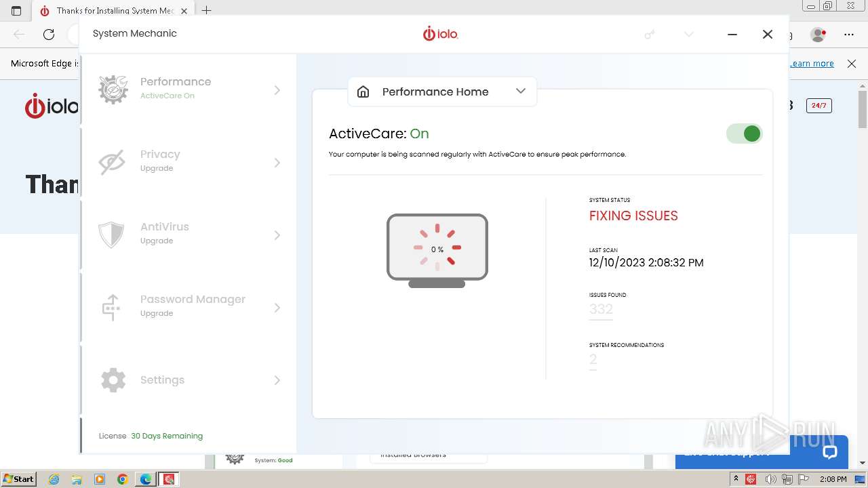Minimize the System Mechanic window
Image resolution: width=868 pixels, height=488 pixels.
click(732, 34)
